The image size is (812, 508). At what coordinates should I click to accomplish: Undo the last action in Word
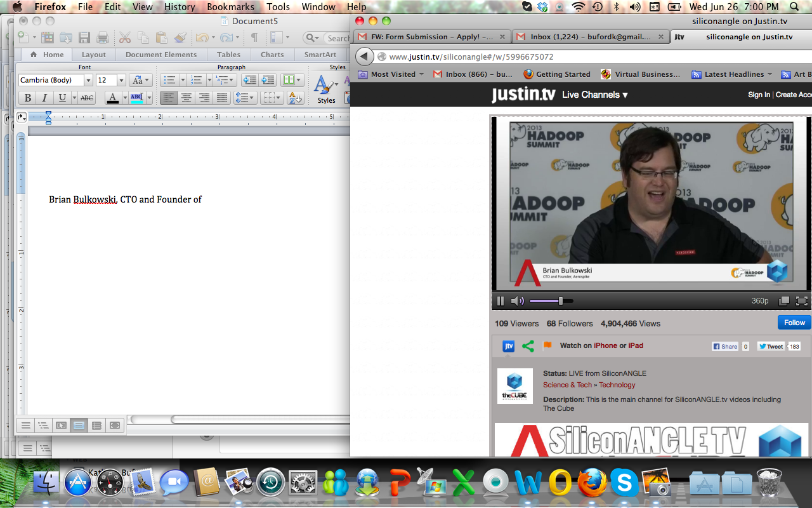[202, 37]
